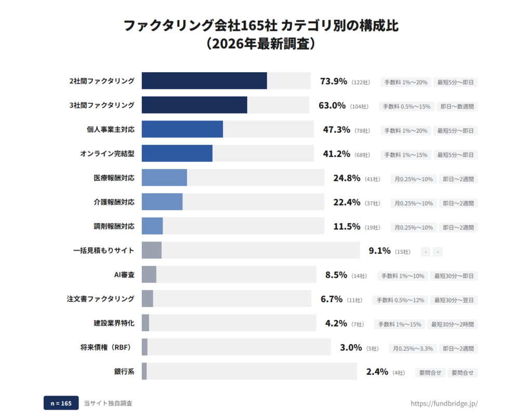Click the 当サイト独自調査 source text
532x420 pixels.
(108, 403)
